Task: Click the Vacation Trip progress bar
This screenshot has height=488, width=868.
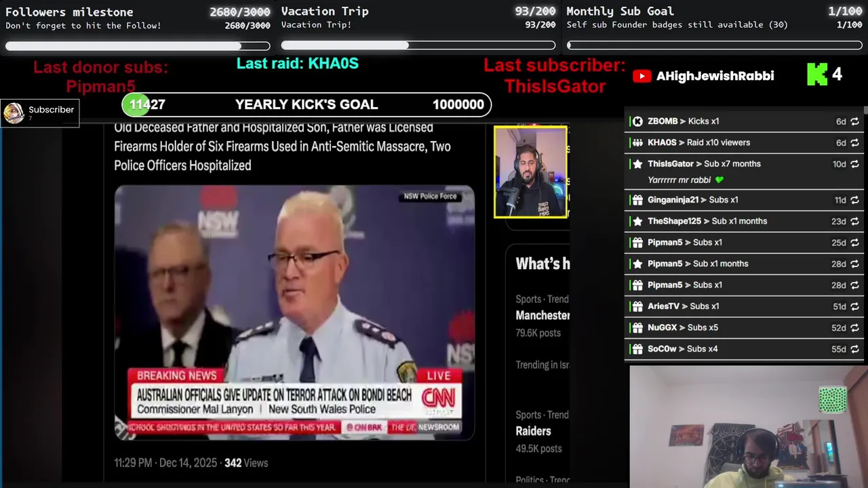Action: (418, 45)
